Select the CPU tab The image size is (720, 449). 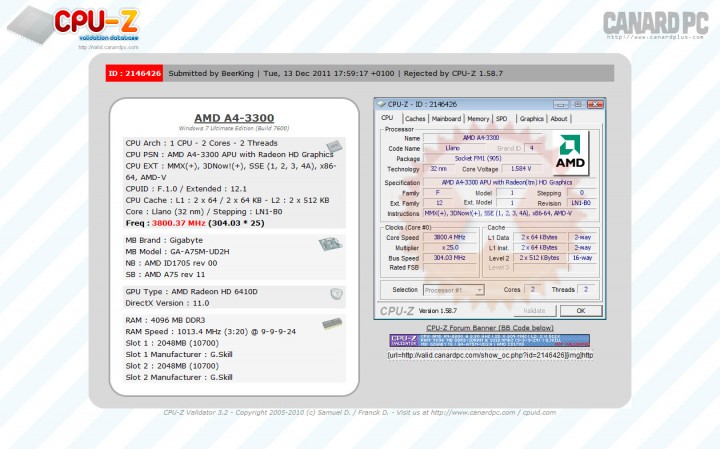[387, 118]
